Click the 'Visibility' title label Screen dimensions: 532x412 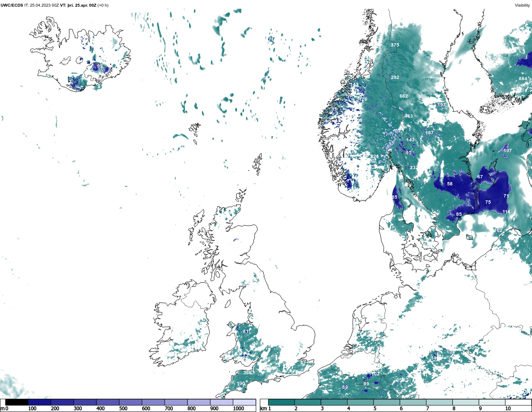[522, 5]
